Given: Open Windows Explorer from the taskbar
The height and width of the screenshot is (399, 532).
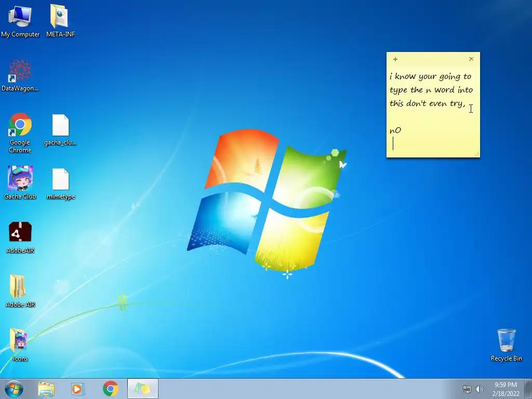Looking at the screenshot, I should pyautogui.click(x=46, y=389).
